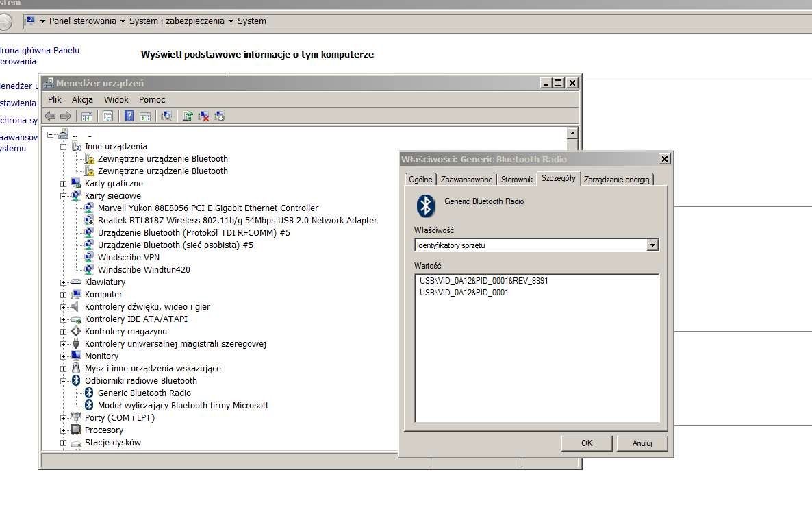812x531 pixels.
Task: Click the Monitory monitor icon
Action: (76, 356)
